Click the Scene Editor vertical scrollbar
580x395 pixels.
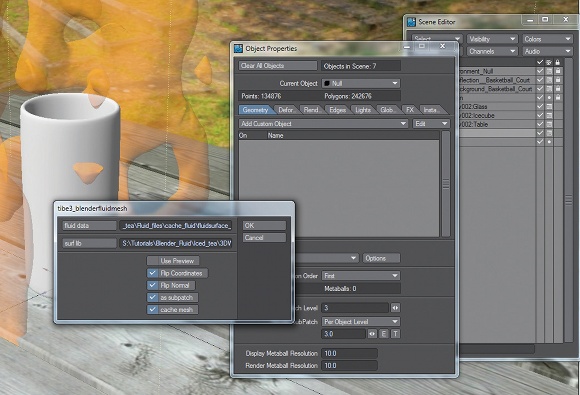point(569,200)
